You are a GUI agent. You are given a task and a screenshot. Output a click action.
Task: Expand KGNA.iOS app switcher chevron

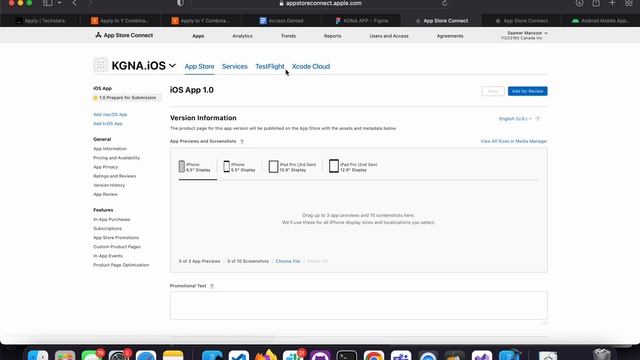coord(173,65)
